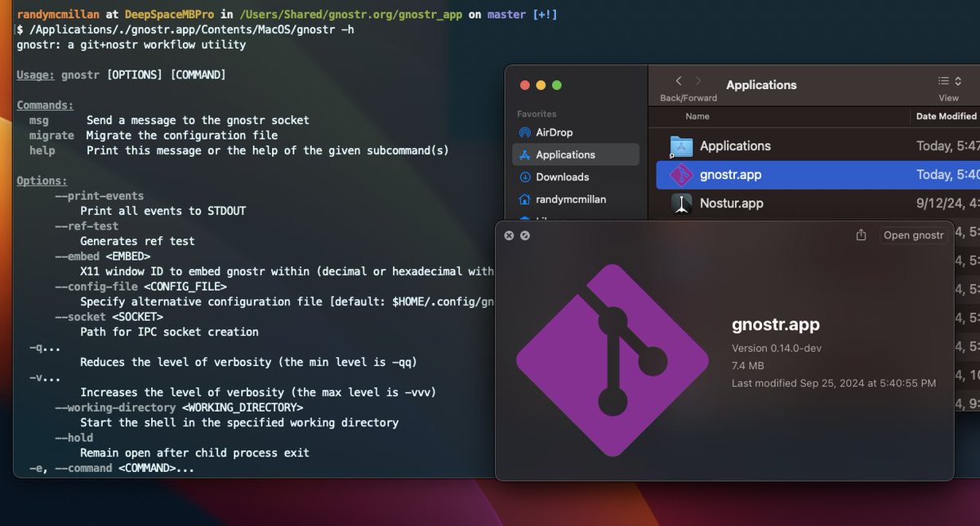The image size is (980, 526).
Task: Click the list view icon in Finder toolbar
Action: coord(945,79)
